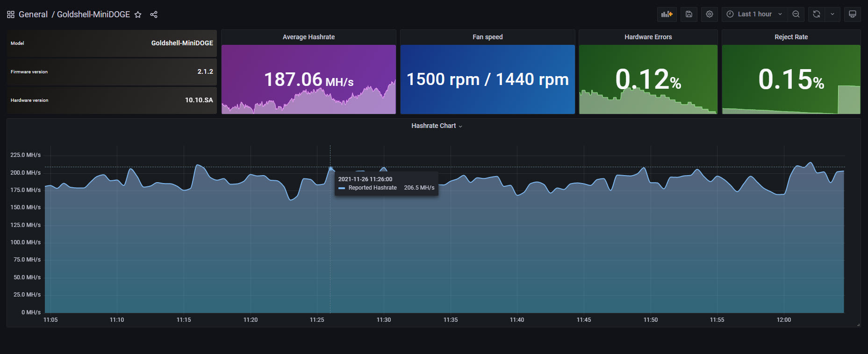This screenshot has height=354, width=868.
Task: Add a new panel to dashboard
Action: click(x=667, y=14)
